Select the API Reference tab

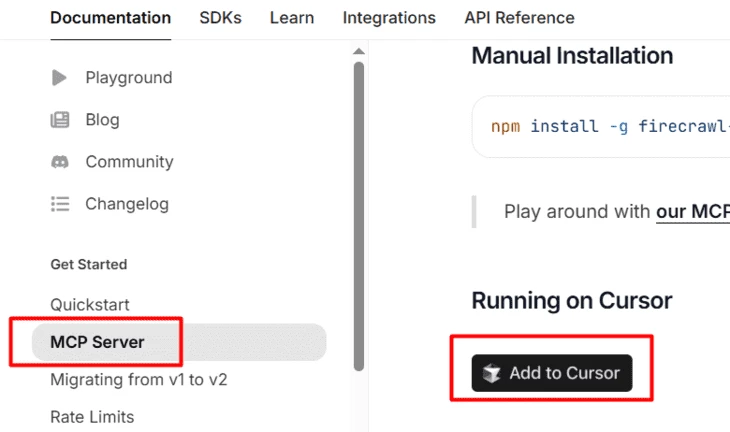pos(519,18)
